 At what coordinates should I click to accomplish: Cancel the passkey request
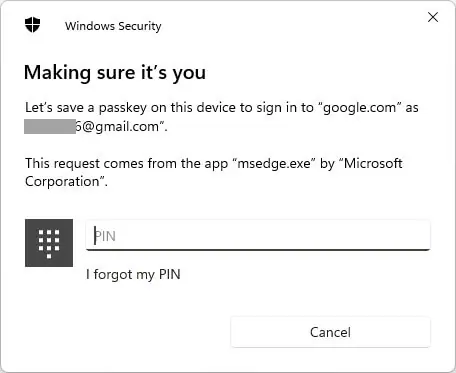pyautogui.click(x=330, y=332)
